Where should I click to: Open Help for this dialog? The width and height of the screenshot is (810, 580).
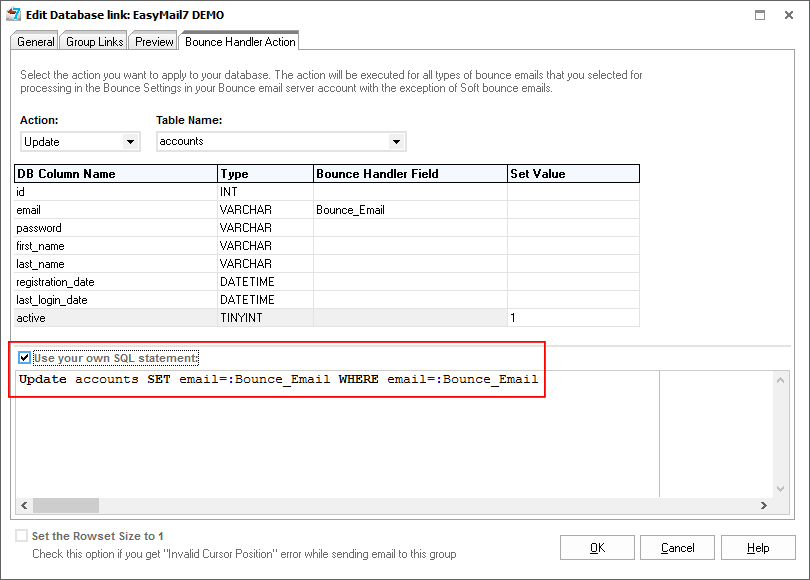tap(758, 547)
